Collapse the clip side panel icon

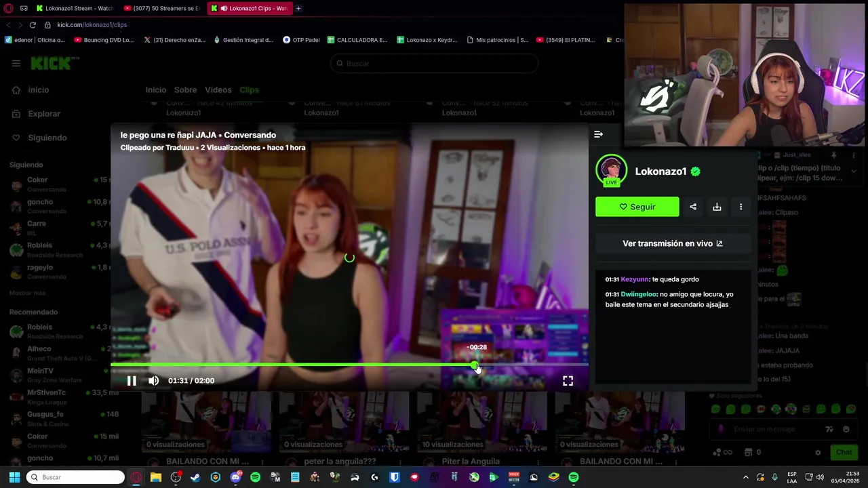pos(598,134)
